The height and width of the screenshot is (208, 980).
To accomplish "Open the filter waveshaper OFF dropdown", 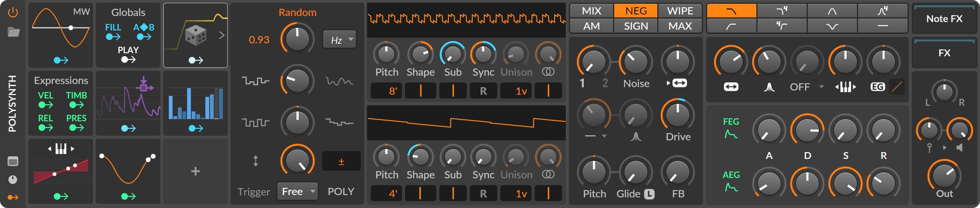I will [806, 87].
